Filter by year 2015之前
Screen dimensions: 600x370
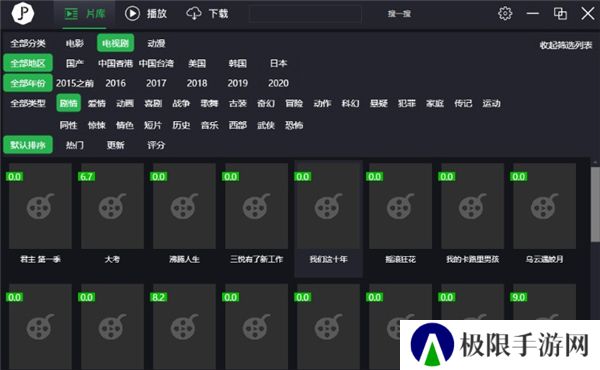point(75,83)
